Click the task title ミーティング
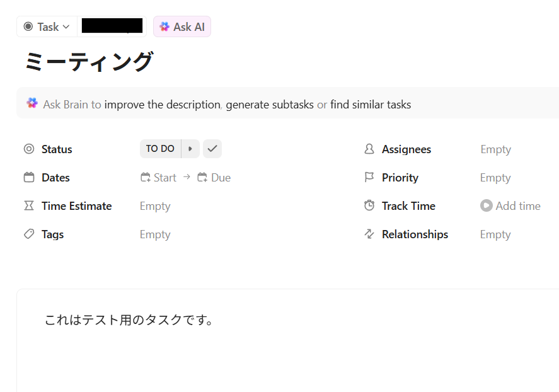Viewport: 559px width, 392px height. [89, 62]
